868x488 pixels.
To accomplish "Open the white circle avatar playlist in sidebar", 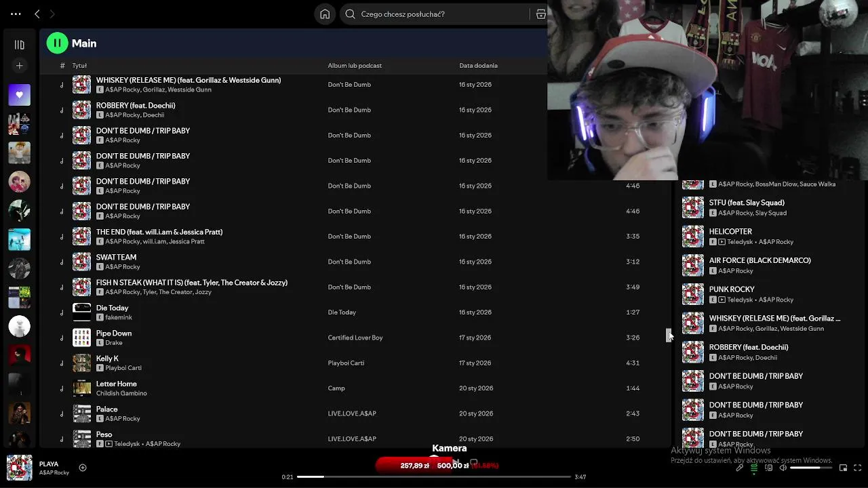I will point(20,327).
